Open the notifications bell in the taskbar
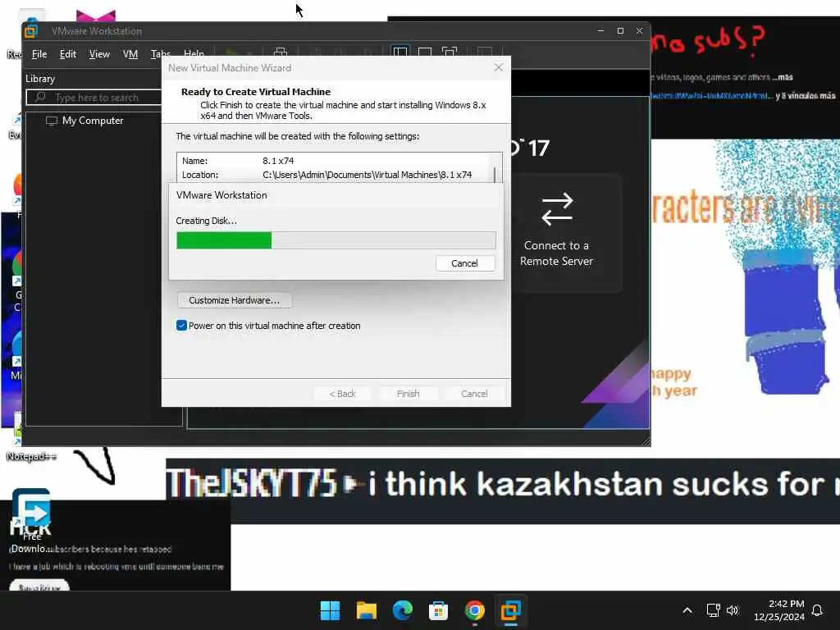Viewport: 840px width, 630px height. tap(817, 610)
